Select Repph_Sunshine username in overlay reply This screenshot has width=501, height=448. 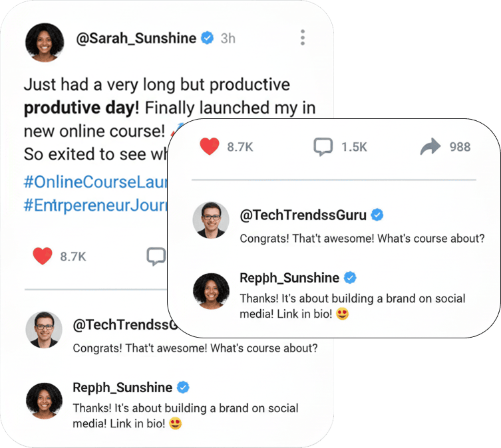[289, 278]
